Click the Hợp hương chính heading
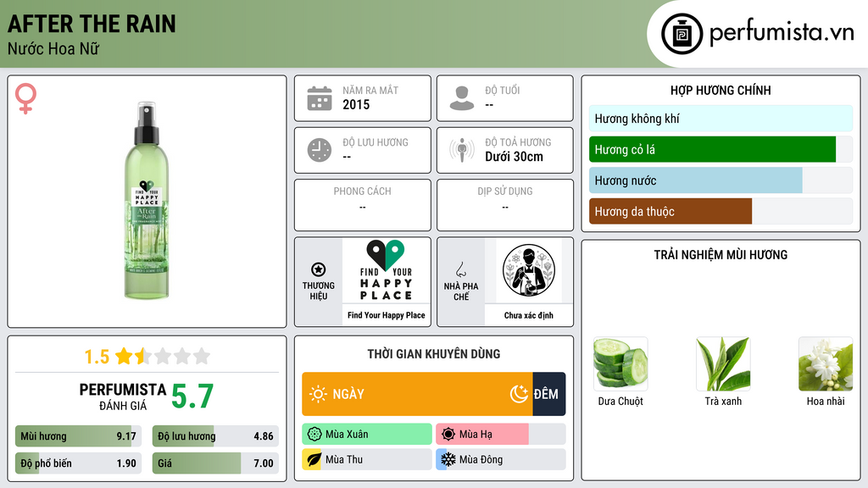This screenshot has height=488, width=868. 721,90
